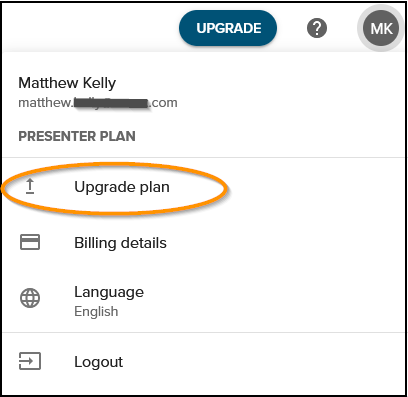This screenshot has height=397, width=408.
Task: Click the Matthew Kelly account name
Action: coord(67,83)
